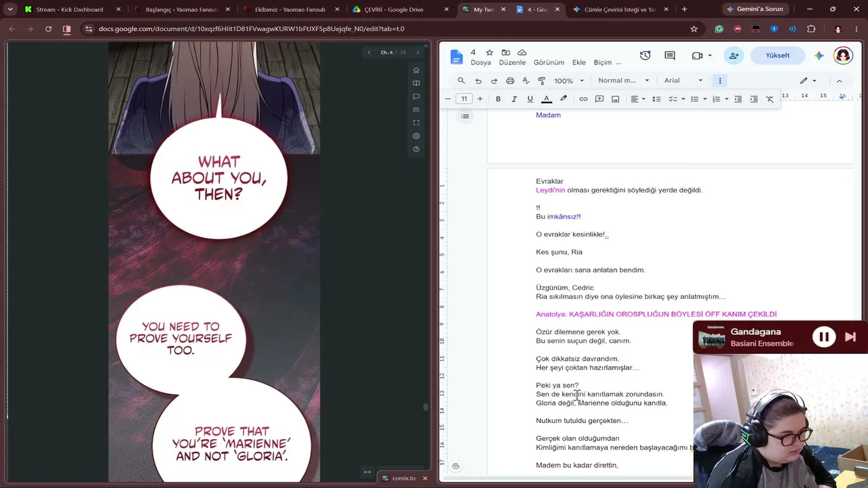Star the document named 4
The height and width of the screenshot is (488, 868).
click(490, 52)
